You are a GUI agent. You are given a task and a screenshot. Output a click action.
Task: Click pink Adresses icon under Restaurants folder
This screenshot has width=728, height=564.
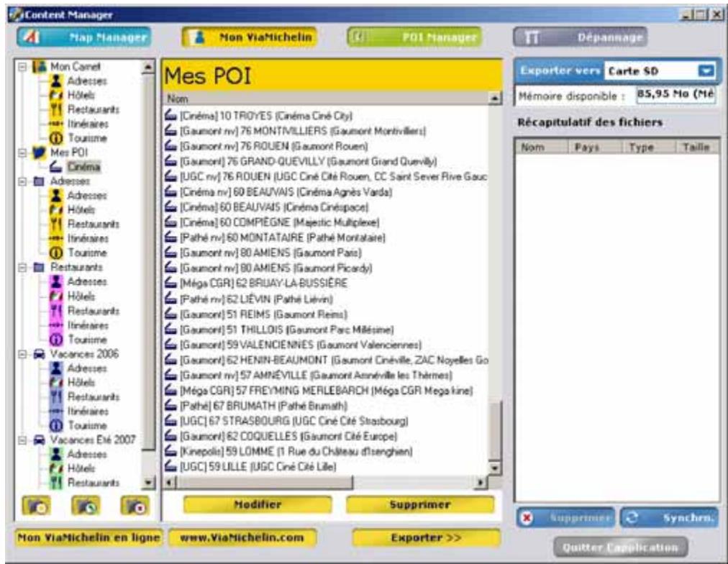[56, 282]
